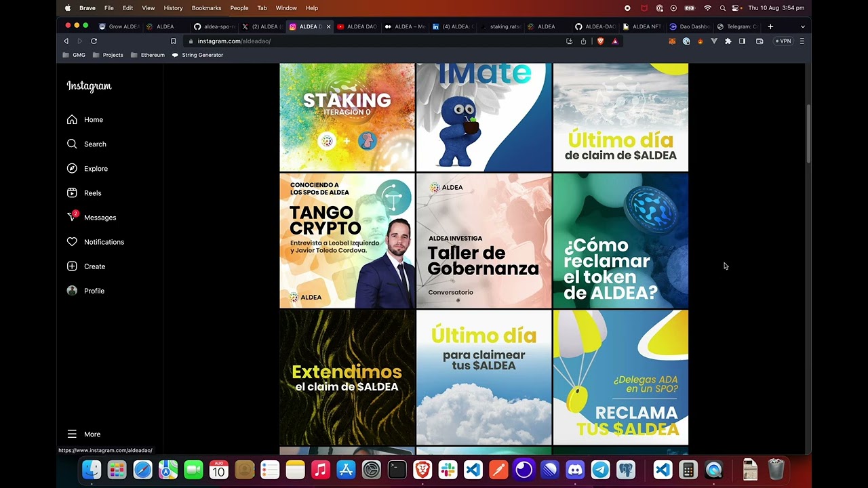Click the share icon in address bar
The height and width of the screenshot is (488, 868).
point(583,41)
